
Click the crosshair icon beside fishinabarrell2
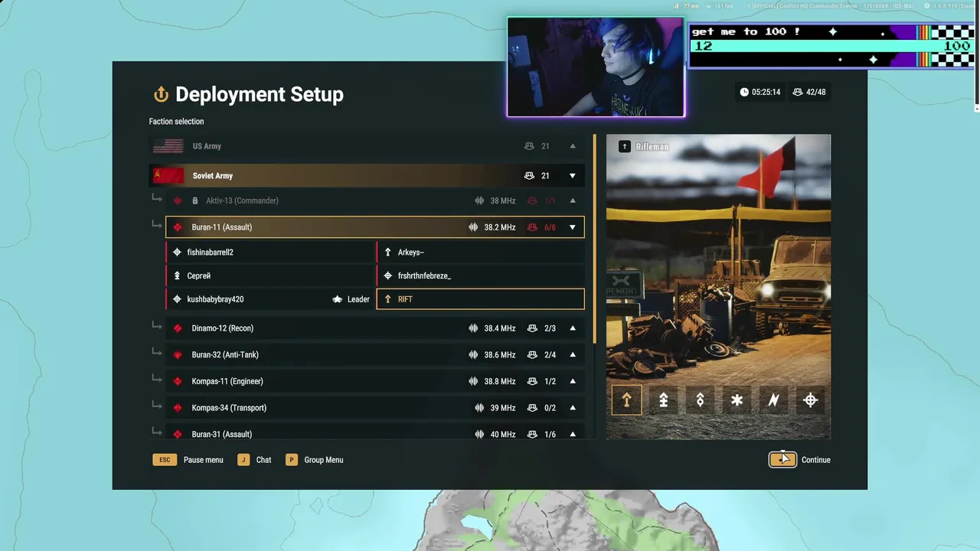coord(177,252)
